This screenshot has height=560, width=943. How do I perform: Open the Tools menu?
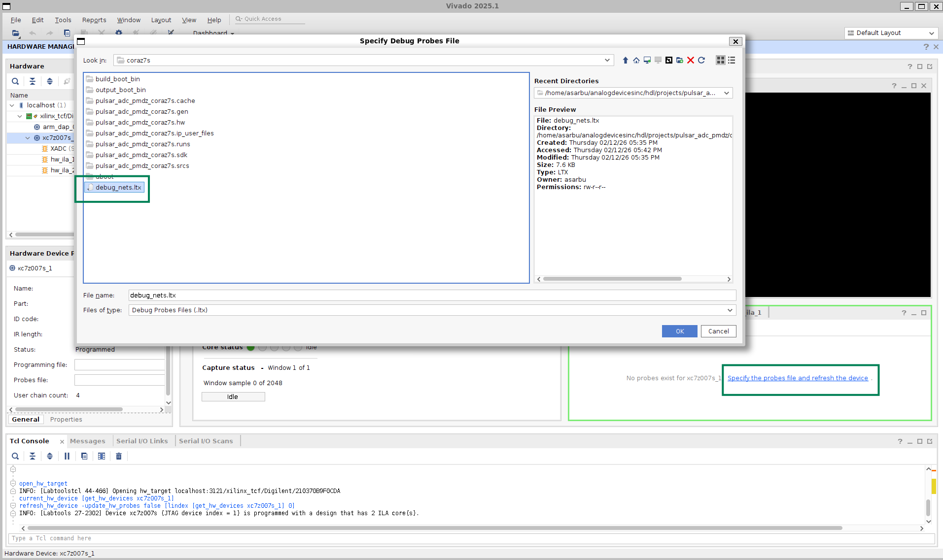[63, 20]
